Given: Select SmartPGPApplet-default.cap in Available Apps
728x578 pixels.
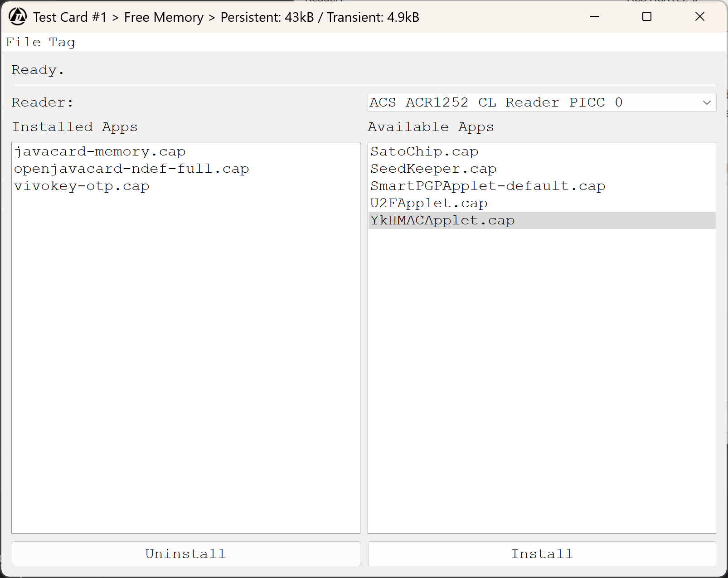Looking at the screenshot, I should (542, 186).
